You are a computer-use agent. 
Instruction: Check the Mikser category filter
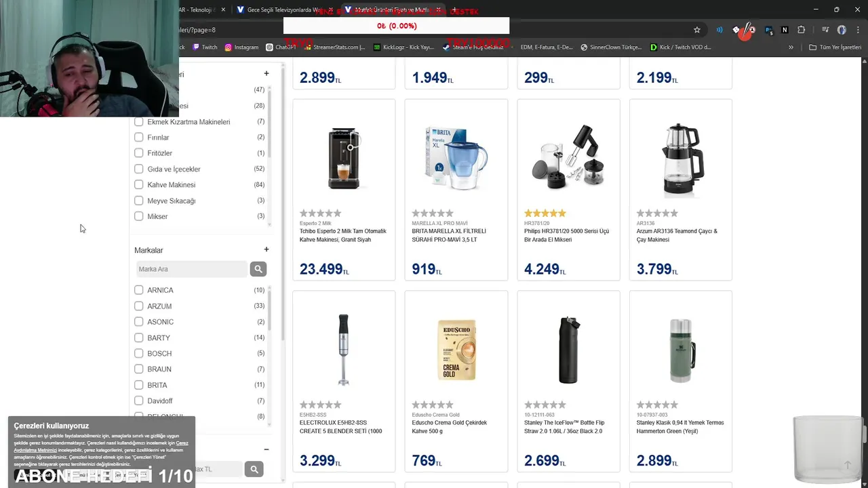138,216
